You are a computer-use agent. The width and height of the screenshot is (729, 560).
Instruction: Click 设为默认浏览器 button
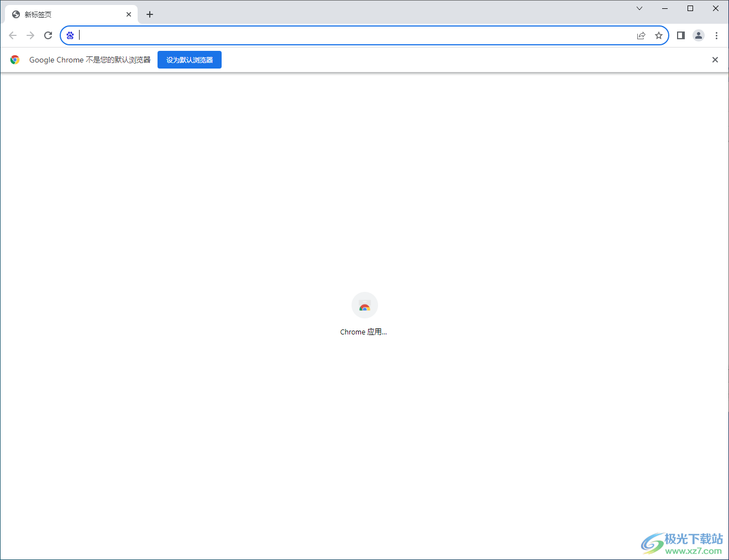pos(190,60)
